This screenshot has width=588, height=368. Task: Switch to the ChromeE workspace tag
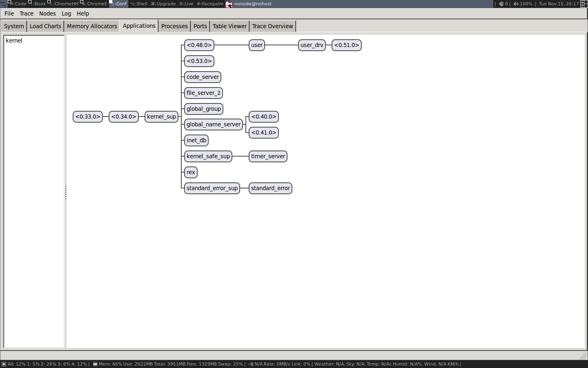point(95,4)
